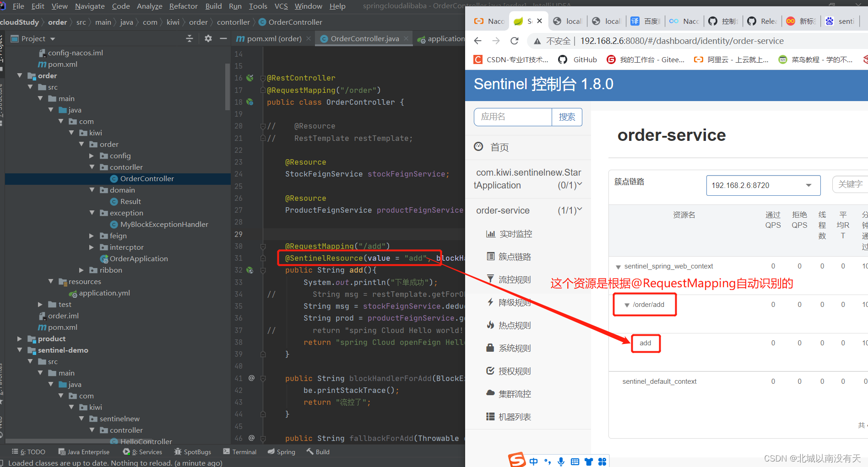This screenshot has width=868, height=467.
Task: Click the gutter bean icon on line 16
Action: coord(250,78)
